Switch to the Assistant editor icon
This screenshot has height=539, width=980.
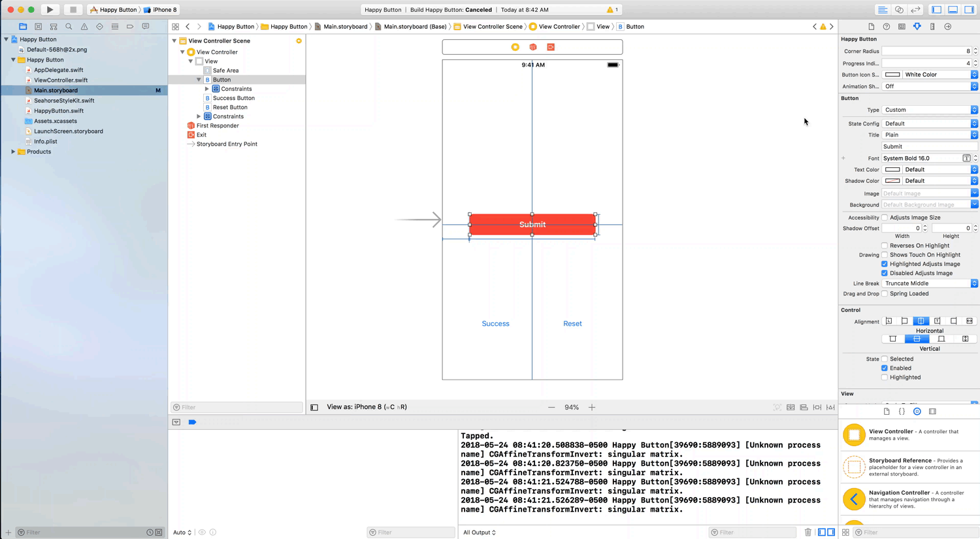899,10
